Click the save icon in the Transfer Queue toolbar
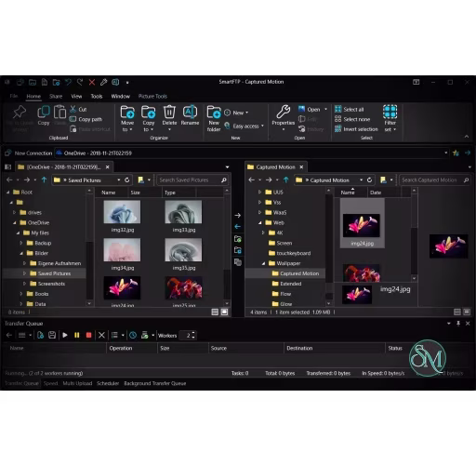 click(x=52, y=335)
